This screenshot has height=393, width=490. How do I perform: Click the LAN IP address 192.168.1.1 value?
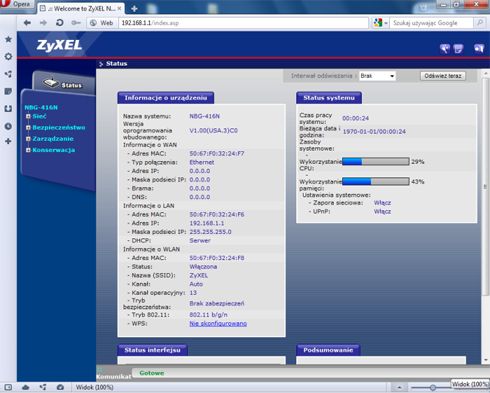click(207, 223)
